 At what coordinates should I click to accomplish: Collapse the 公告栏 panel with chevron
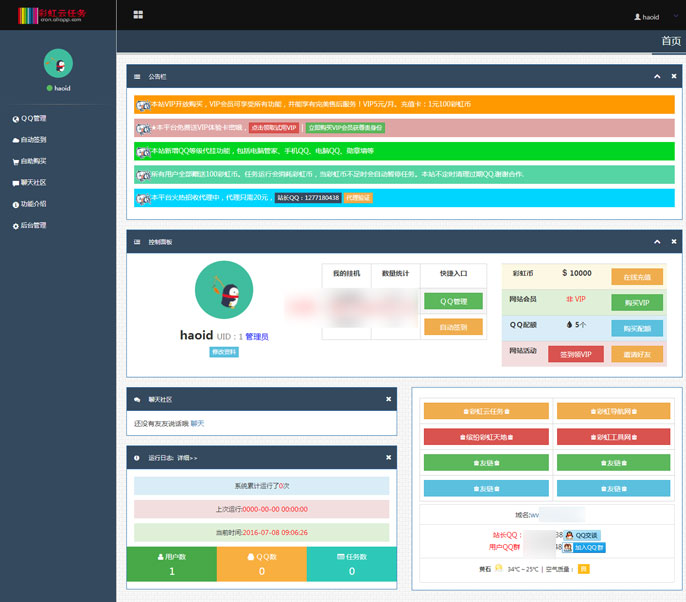(x=657, y=76)
